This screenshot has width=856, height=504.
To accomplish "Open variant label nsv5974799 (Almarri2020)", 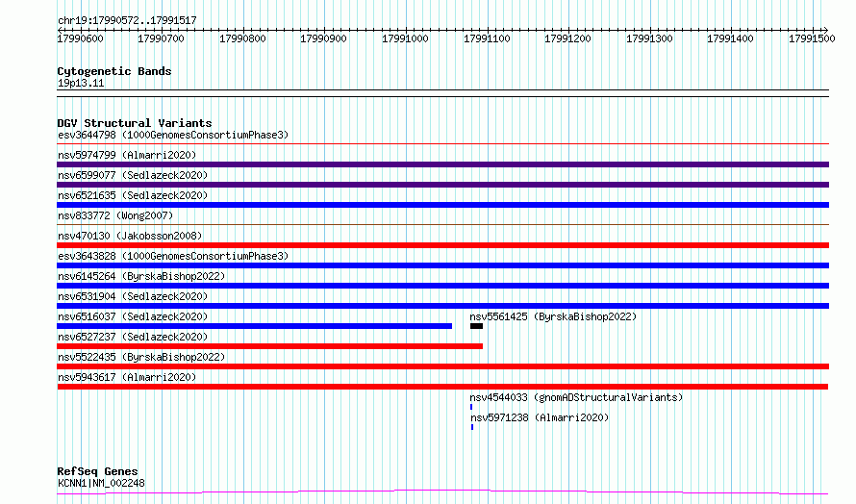I will tap(127, 155).
